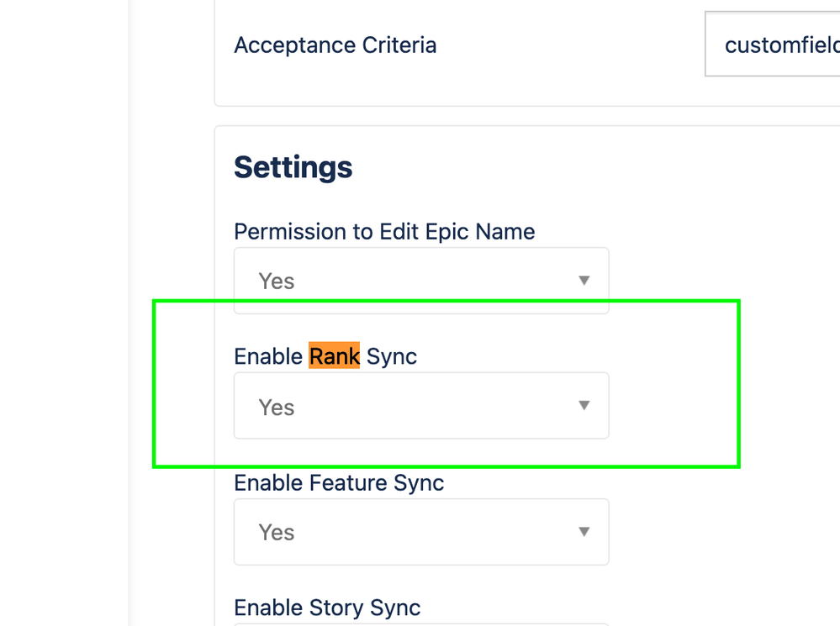
Task: Open the Enable Feature Sync dropdown
Action: tap(420, 532)
